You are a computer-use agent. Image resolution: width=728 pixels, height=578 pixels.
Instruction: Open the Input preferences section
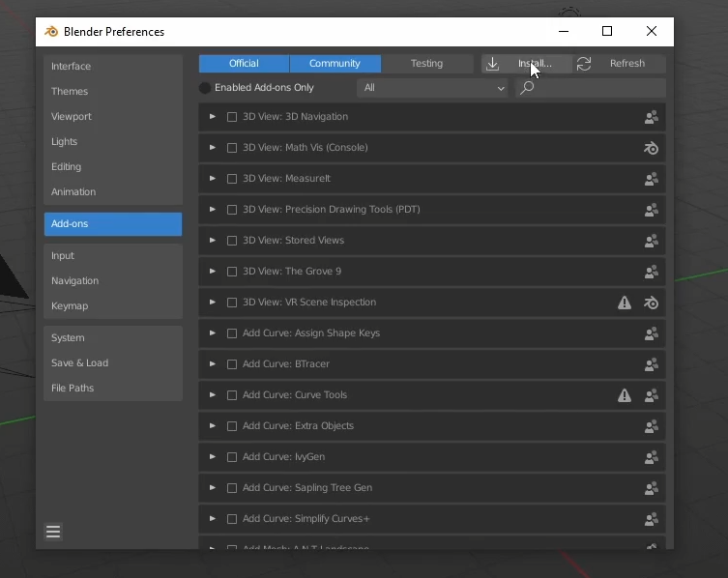coord(113,256)
